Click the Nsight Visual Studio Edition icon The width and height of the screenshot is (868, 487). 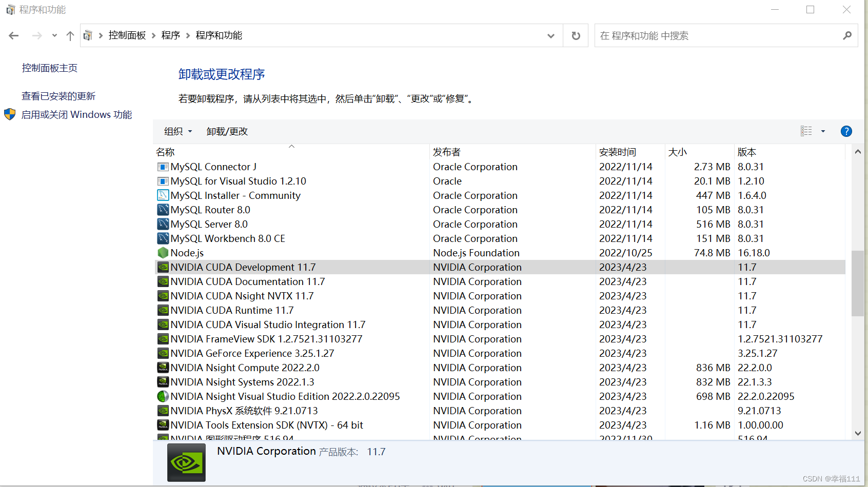point(163,396)
